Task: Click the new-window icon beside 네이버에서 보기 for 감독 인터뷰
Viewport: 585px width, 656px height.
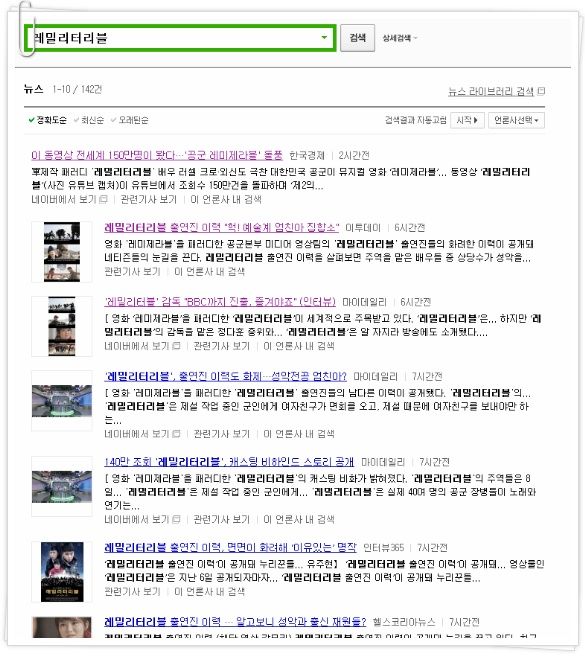Action: [176, 346]
